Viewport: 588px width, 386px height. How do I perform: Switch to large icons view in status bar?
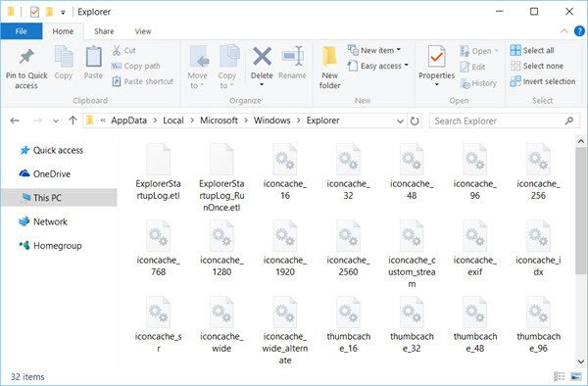(575, 376)
